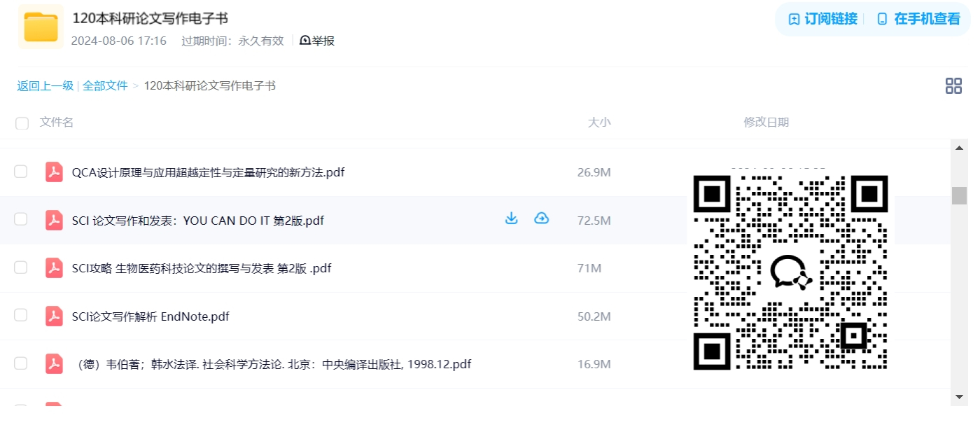The image size is (980, 425).
Task: Click the vertical scrollbar thumb
Action: tap(959, 195)
